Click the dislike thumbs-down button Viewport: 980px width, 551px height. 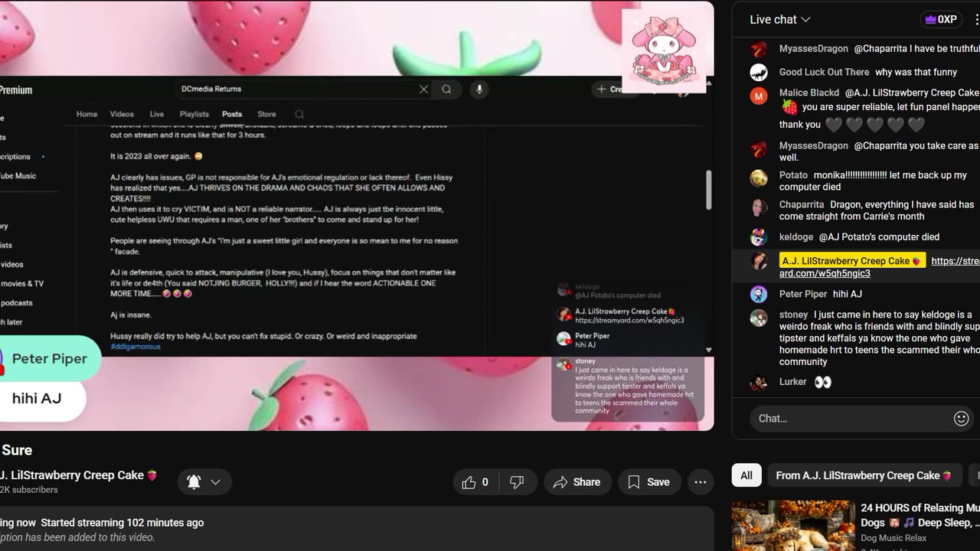(x=517, y=482)
